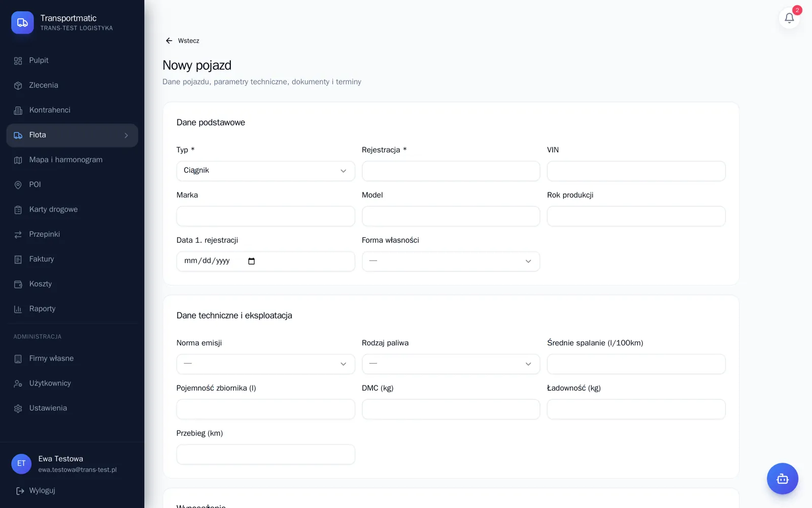Focus the Pojemność zbiornika (l) field

click(265, 409)
